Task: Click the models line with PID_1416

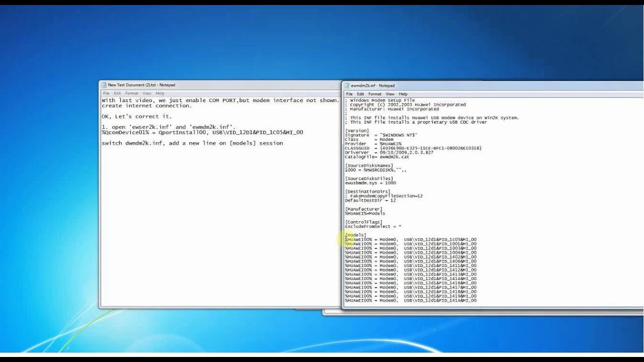Action: (411, 284)
